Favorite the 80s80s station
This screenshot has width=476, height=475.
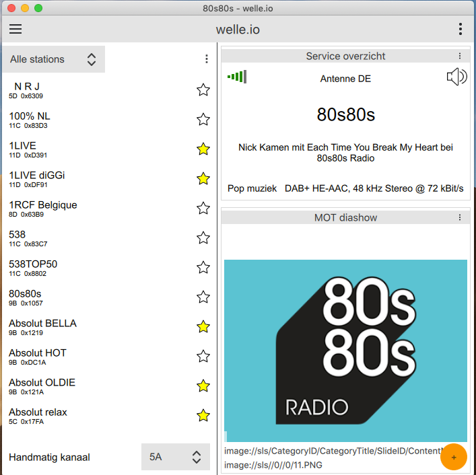point(203,297)
